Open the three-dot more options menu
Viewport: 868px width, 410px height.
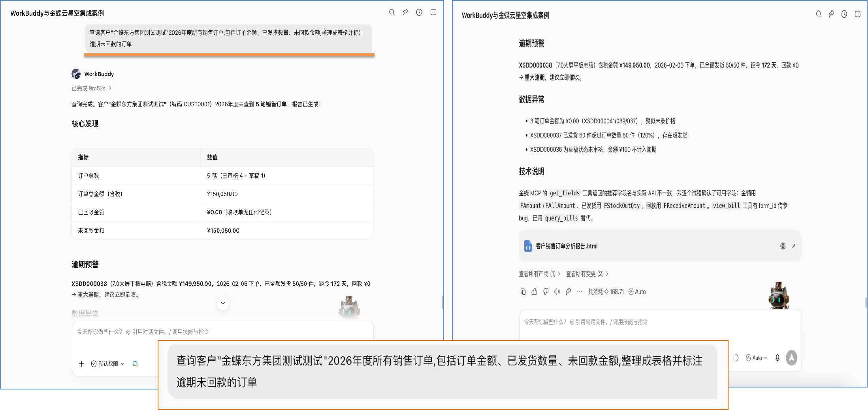pyautogui.click(x=580, y=292)
